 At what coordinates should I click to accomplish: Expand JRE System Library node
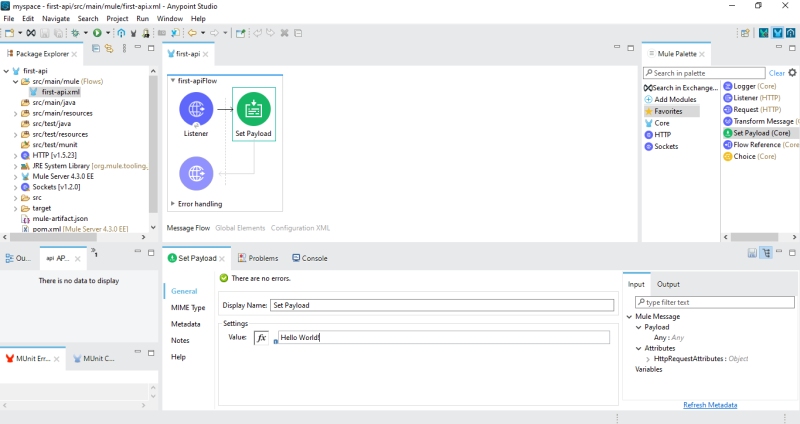(x=15, y=166)
